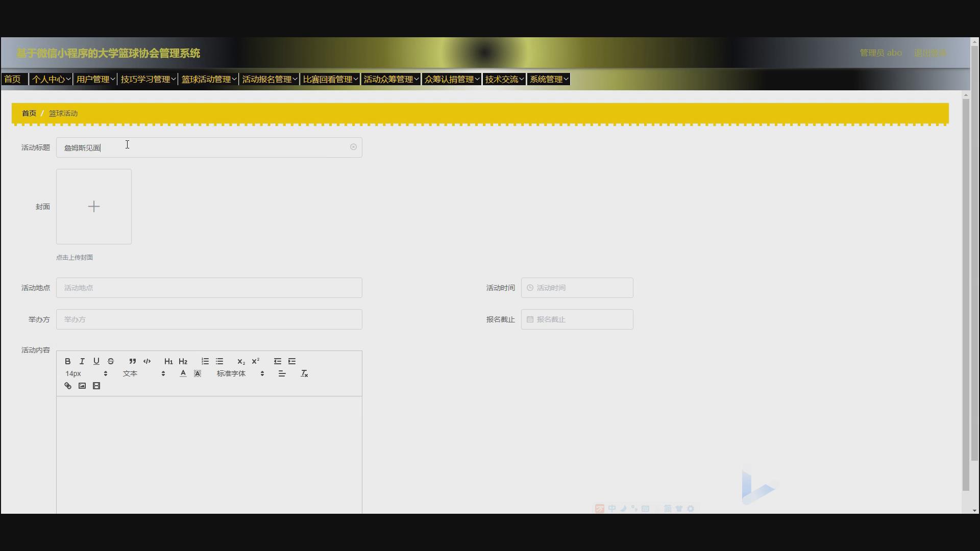Toggle bold formatting in editor
Image resolution: width=980 pixels, height=551 pixels.
[67, 361]
